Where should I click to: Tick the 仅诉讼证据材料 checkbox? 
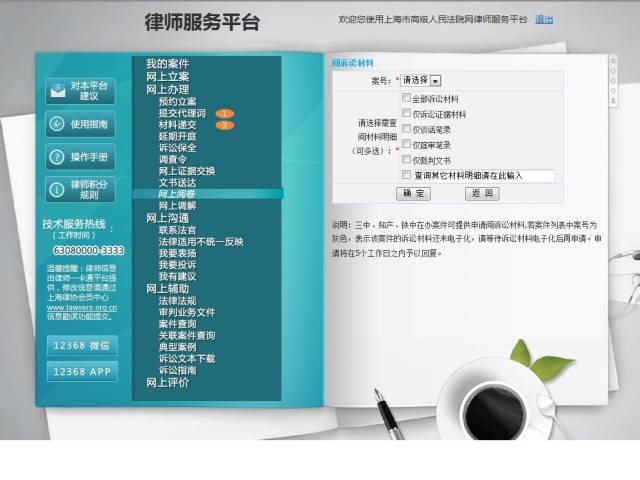(406, 114)
